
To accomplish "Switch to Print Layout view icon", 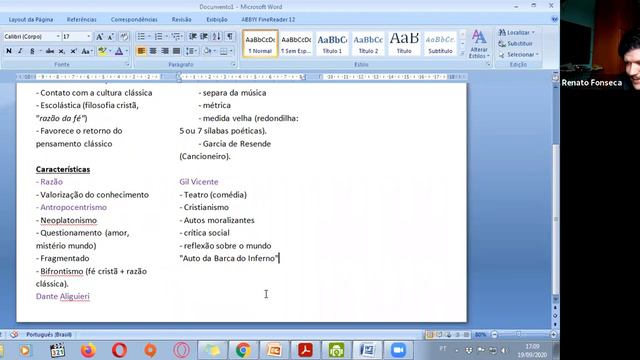I will click(429, 335).
